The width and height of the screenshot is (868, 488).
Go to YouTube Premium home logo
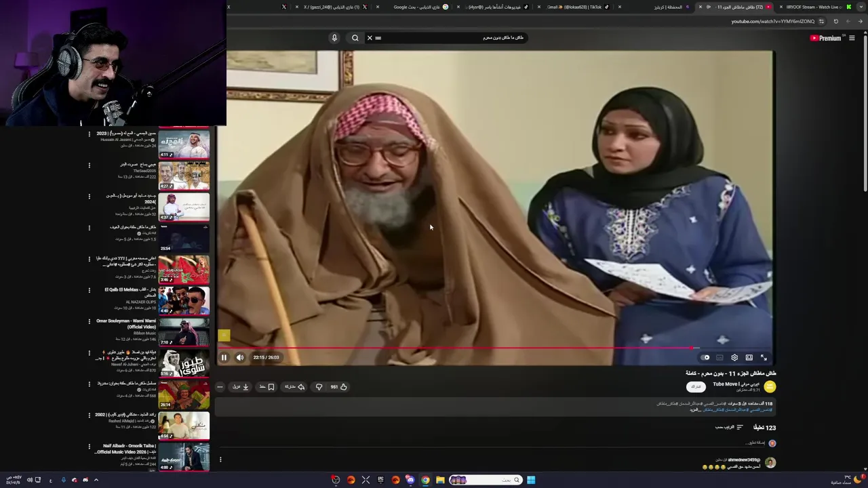pos(825,38)
